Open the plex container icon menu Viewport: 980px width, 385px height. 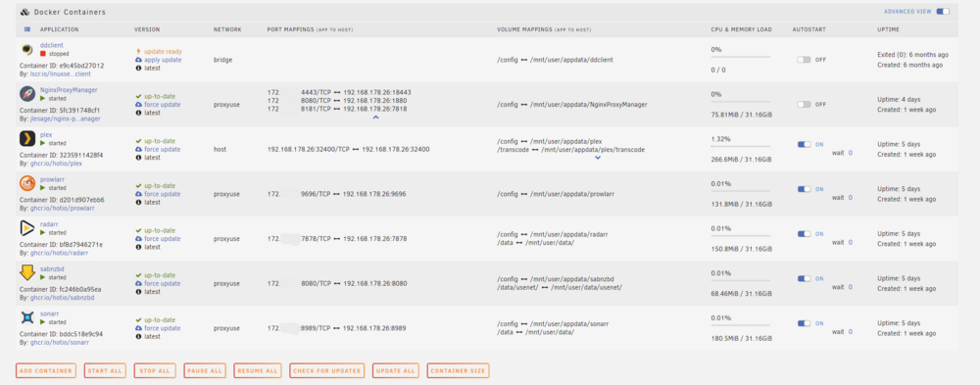click(x=26, y=139)
